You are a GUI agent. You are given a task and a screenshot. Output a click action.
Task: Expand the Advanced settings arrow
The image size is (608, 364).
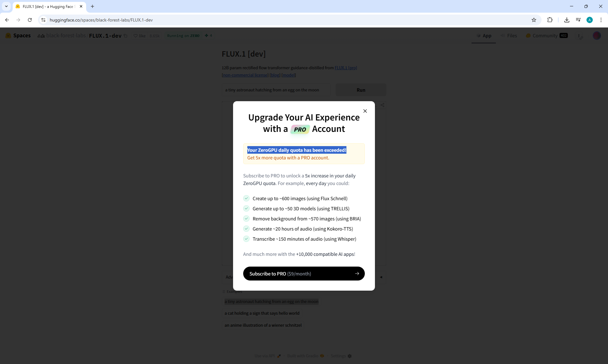[381, 277]
